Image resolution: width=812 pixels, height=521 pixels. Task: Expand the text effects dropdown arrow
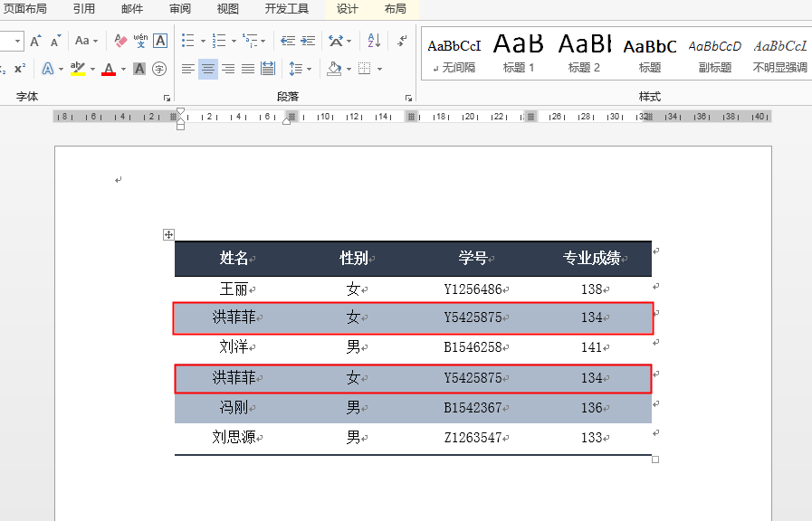[62, 69]
